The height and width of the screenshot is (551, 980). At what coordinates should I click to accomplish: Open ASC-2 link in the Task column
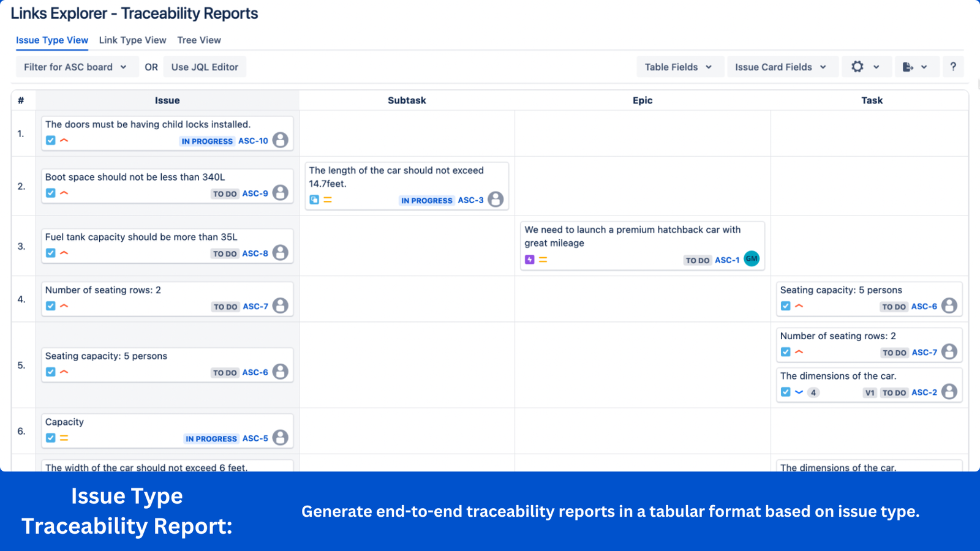tap(924, 392)
